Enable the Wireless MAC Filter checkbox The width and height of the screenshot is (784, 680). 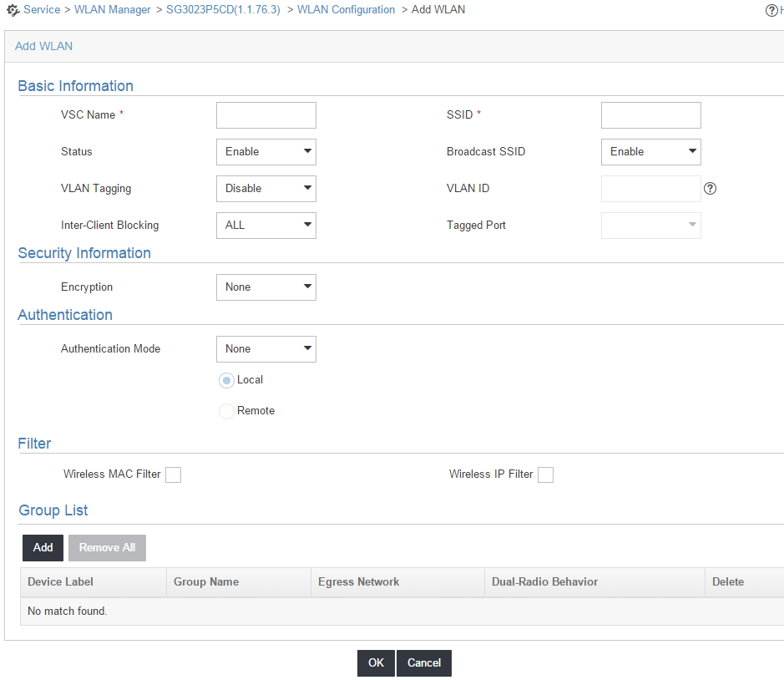tap(173, 474)
